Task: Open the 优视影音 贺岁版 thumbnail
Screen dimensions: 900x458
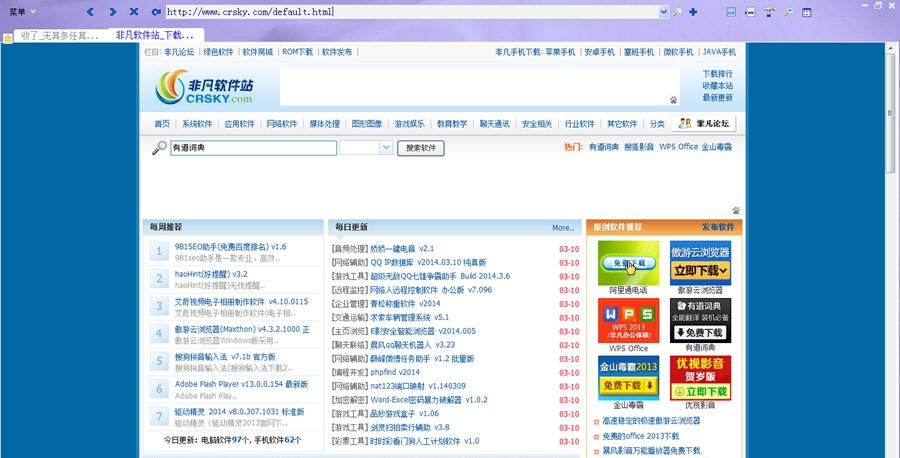Action: 700,378
